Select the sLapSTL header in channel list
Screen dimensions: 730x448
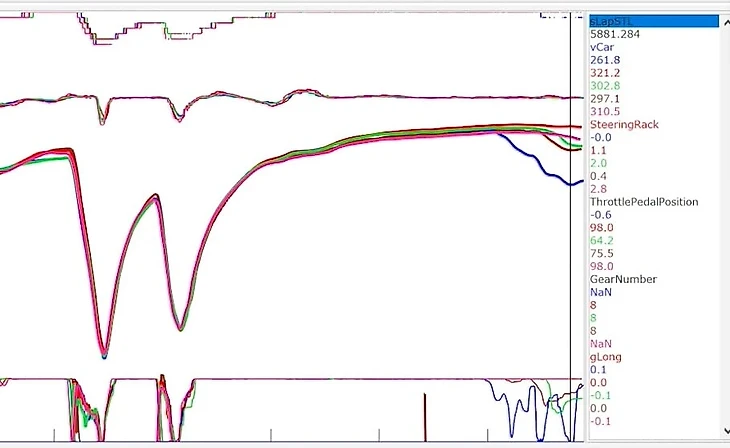[612, 21]
